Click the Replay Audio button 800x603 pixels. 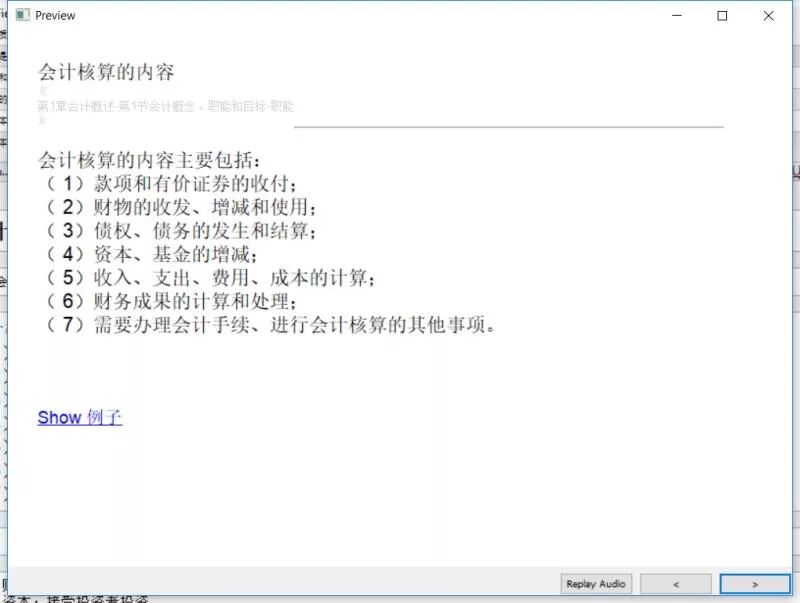[x=596, y=584]
